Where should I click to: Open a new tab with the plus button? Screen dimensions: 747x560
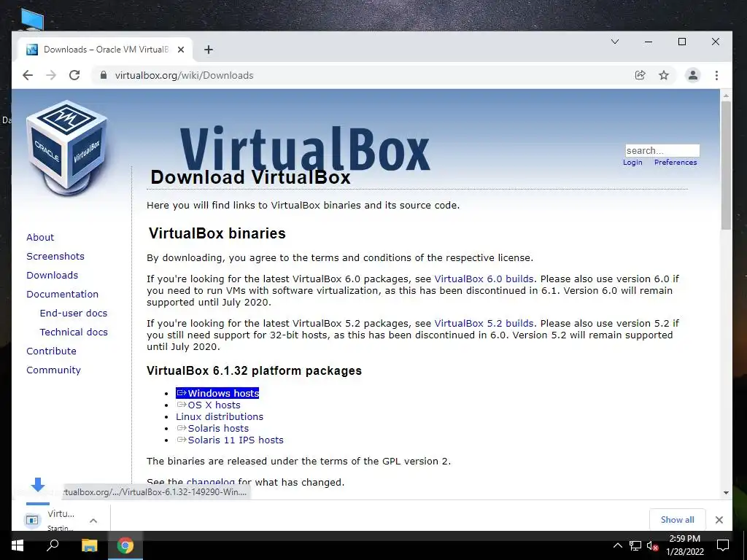(x=208, y=50)
